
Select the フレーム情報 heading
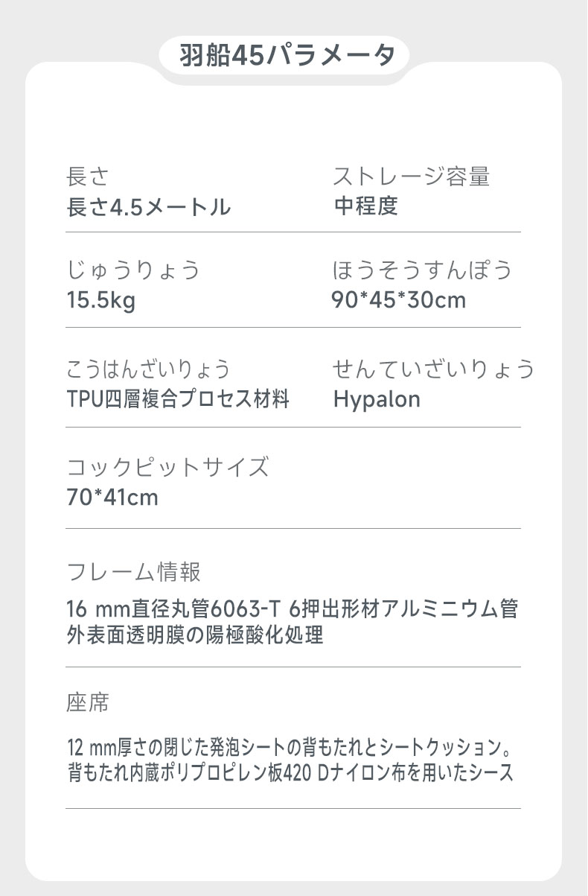click(x=133, y=572)
